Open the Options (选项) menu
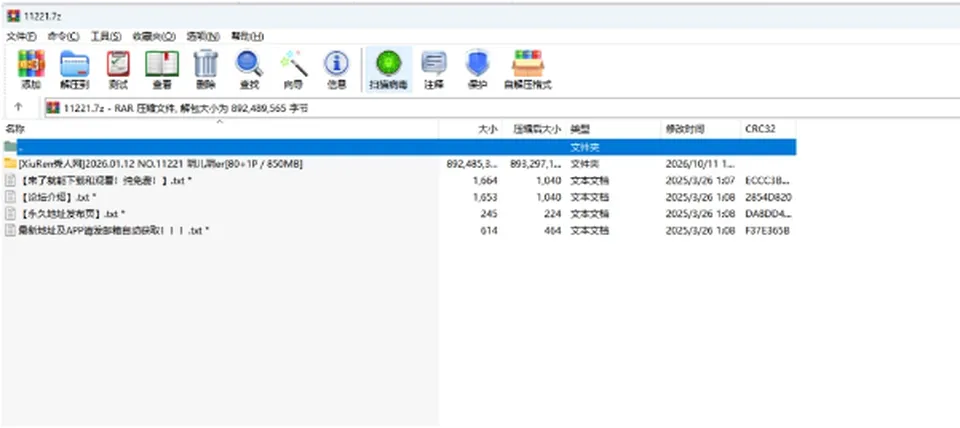This screenshot has width=960, height=428. [203, 36]
